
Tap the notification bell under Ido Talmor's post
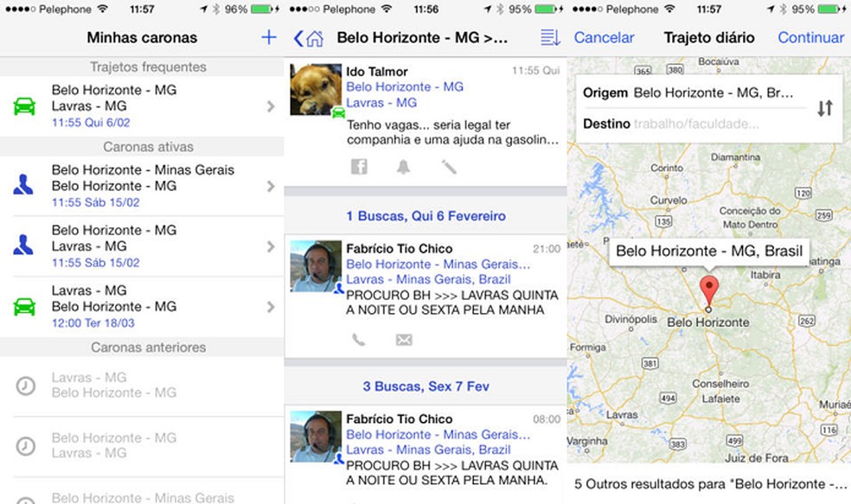(x=401, y=166)
